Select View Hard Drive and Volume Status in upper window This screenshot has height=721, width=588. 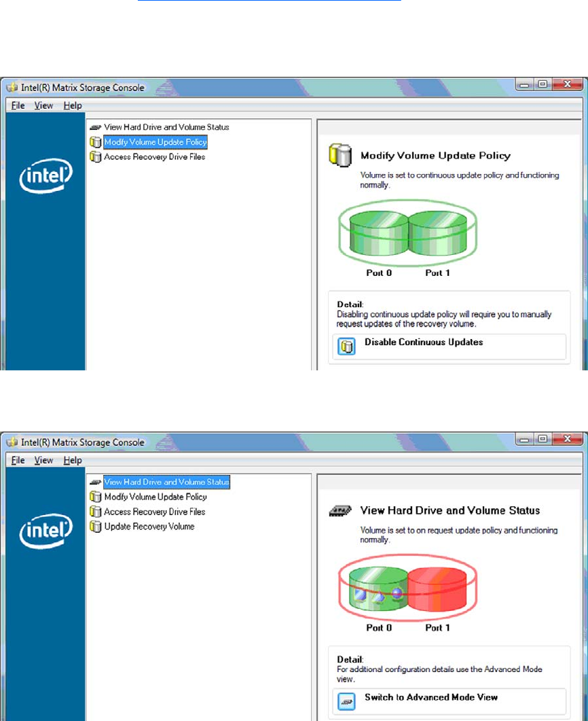(166, 127)
